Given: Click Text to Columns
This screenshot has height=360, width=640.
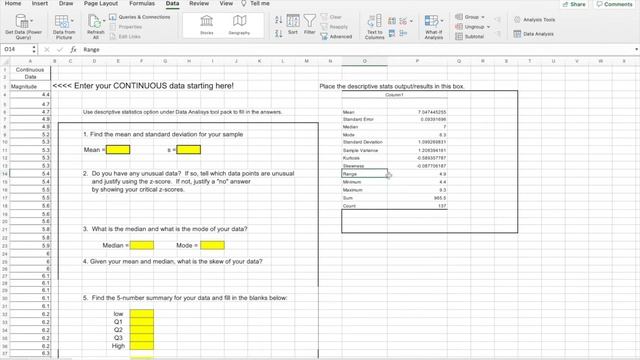Looking at the screenshot, I should (x=374, y=27).
